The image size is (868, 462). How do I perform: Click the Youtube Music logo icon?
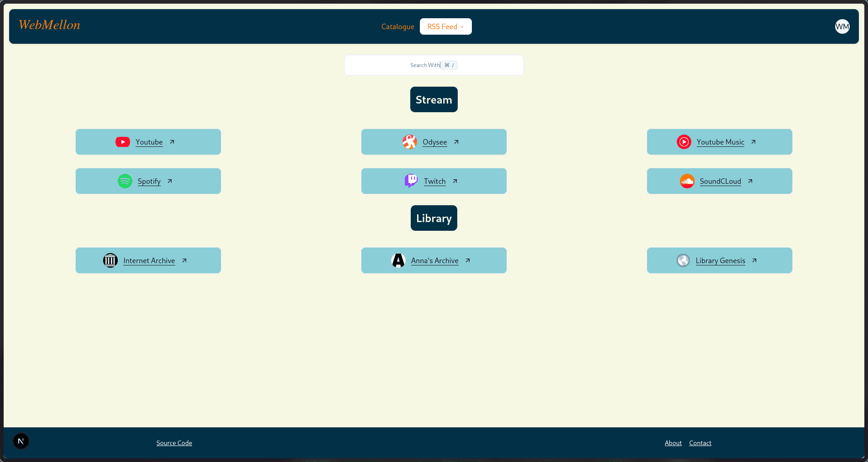684,142
